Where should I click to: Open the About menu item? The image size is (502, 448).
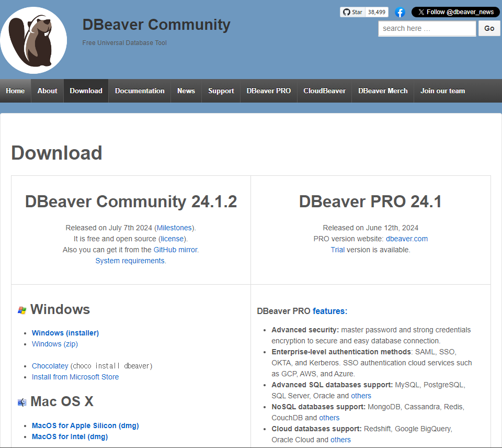coord(48,91)
